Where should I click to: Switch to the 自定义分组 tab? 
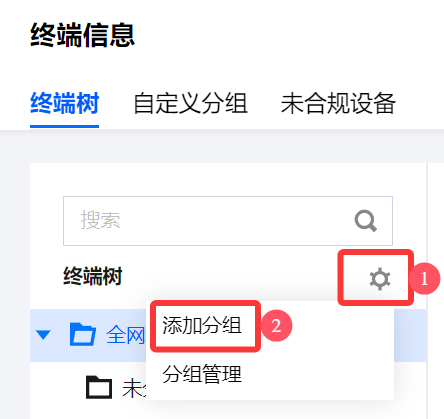(190, 104)
